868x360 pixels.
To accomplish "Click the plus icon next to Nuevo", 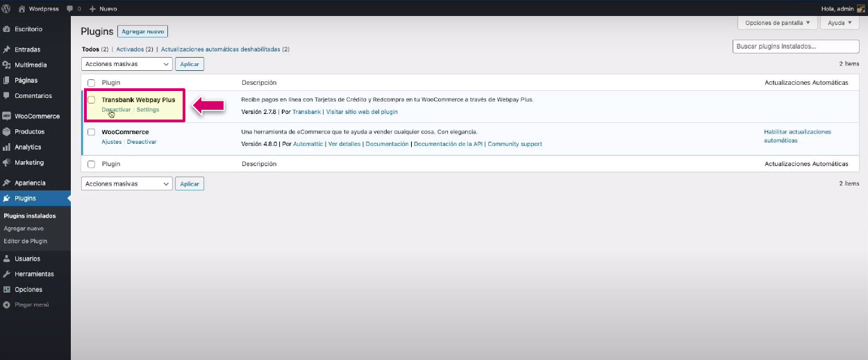I will click(92, 9).
